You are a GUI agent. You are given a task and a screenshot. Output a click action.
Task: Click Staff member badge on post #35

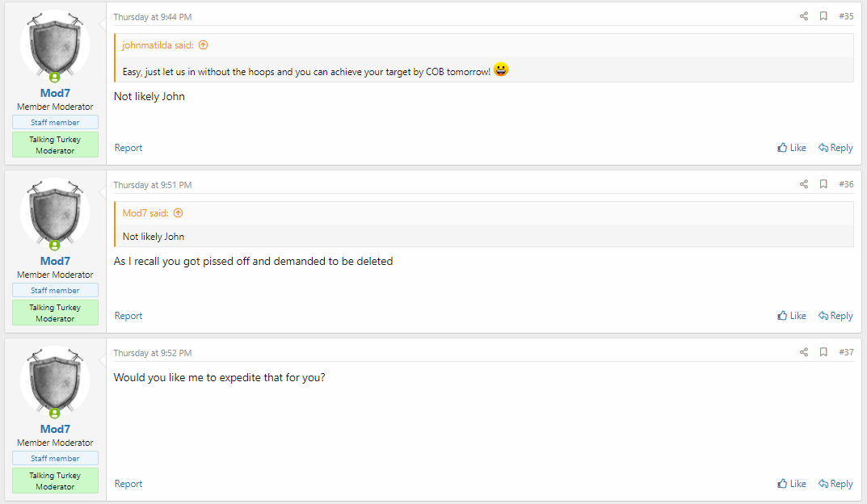tap(55, 123)
